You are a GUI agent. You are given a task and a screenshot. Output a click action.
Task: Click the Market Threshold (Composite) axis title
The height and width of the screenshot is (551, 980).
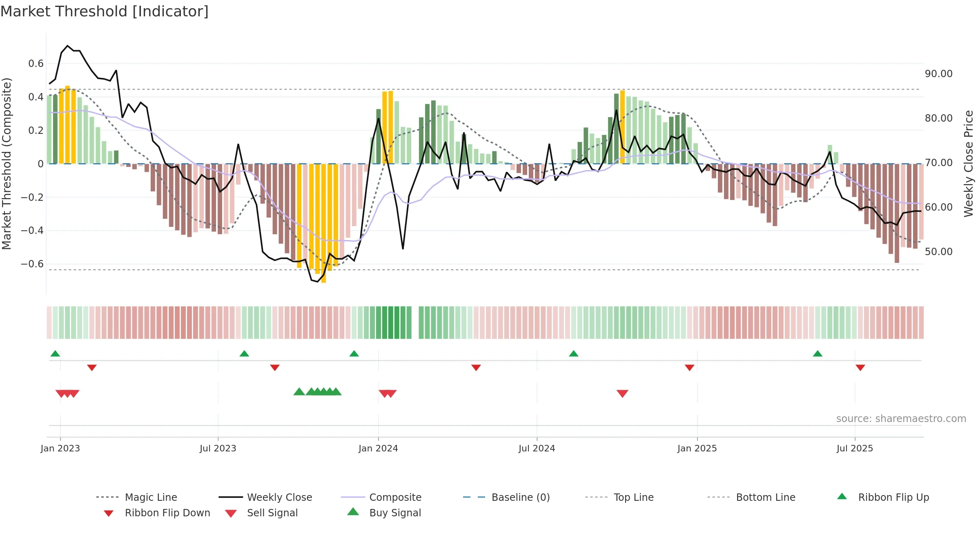[7, 164]
